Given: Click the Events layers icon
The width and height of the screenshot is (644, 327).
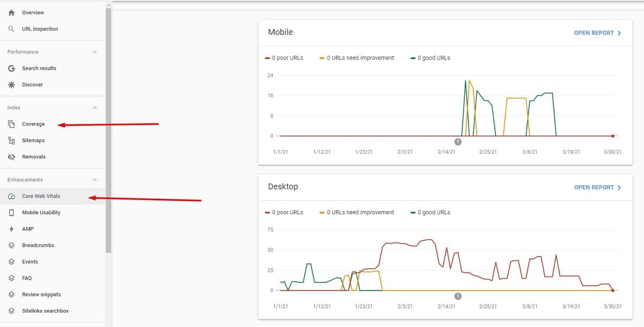Looking at the screenshot, I should (11, 262).
